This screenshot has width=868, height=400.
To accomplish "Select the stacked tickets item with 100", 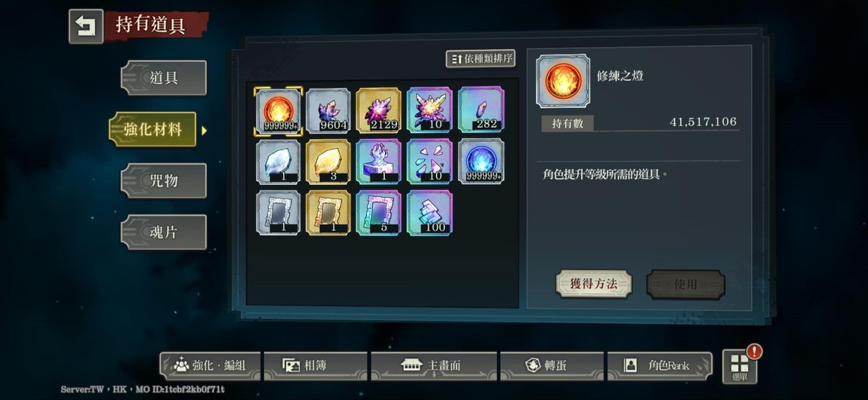I will point(430,213).
